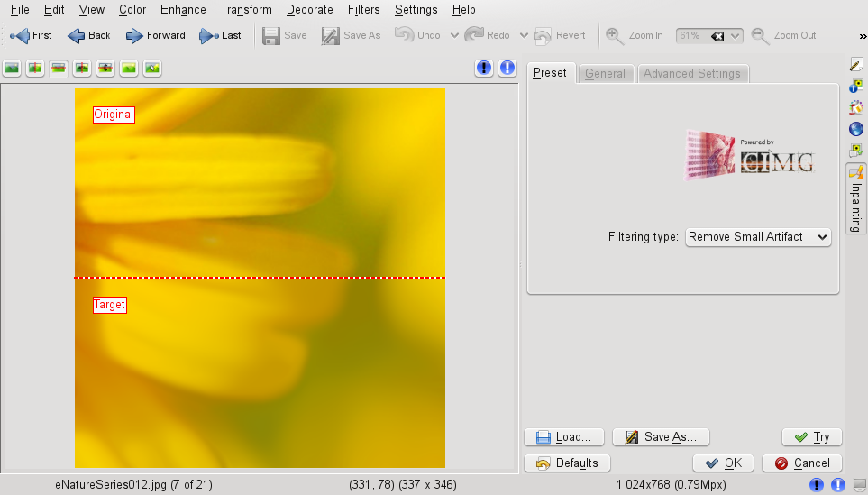Toggle over-exposure indicator above preview
The image size is (868, 495).
pyautogui.click(x=507, y=68)
